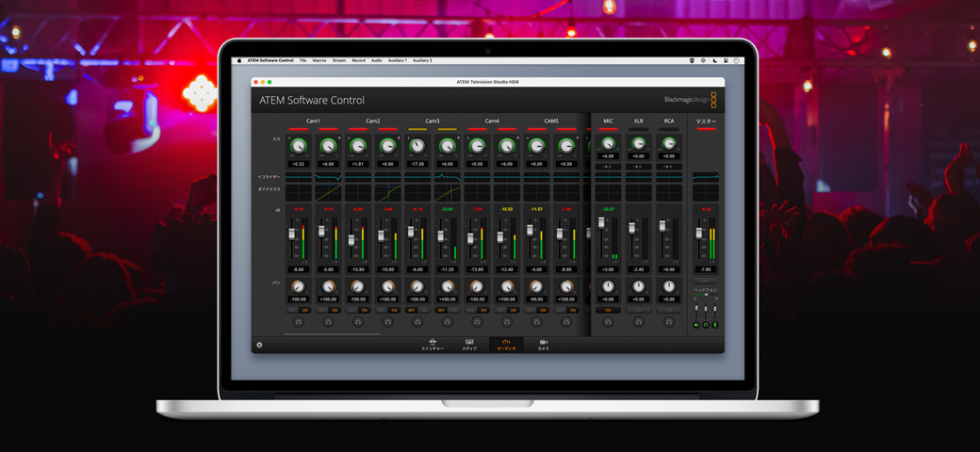Open Cam2 right channel dynamics graph
The image size is (980, 452).
pos(387,192)
